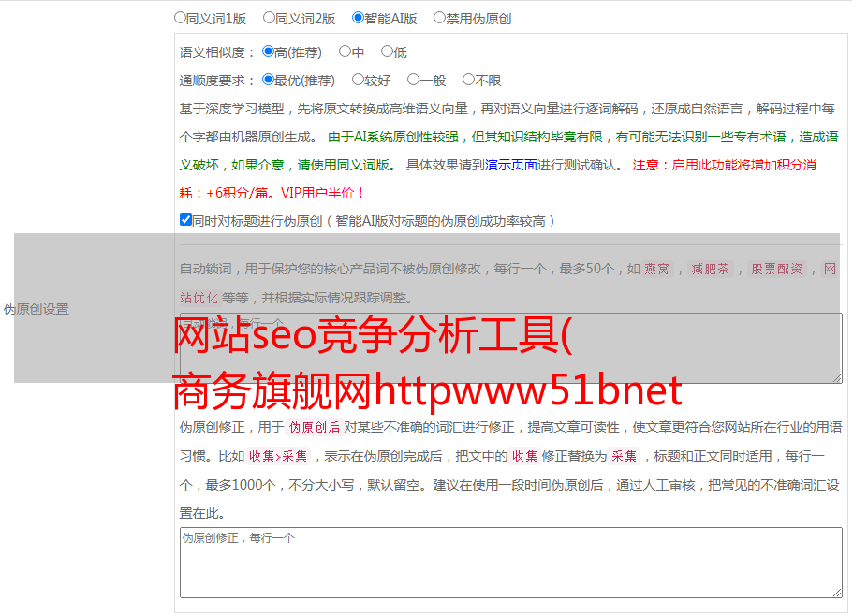Set 通顺度要求 to 一般
The height and width of the screenshot is (616, 853).
click(414, 80)
